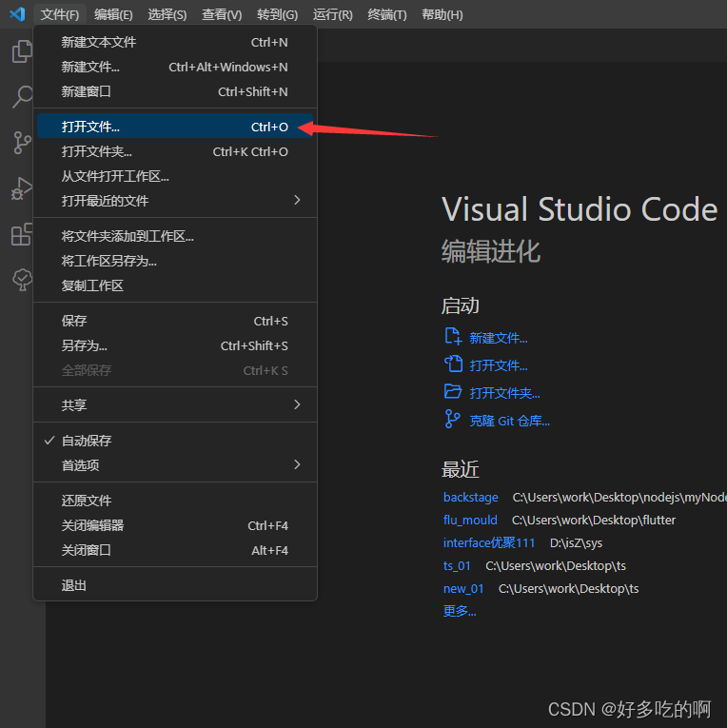The width and height of the screenshot is (727, 728).
Task: Open the 编辑(E) menu
Action: click(x=113, y=14)
